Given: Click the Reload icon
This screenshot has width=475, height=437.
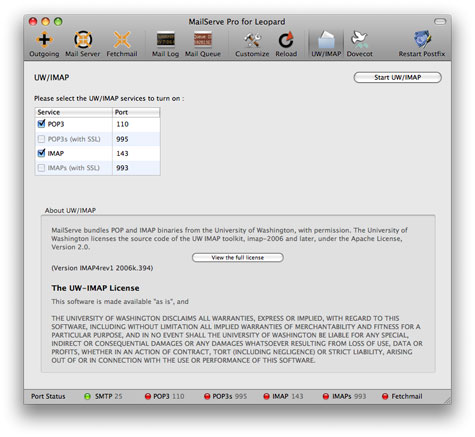Looking at the screenshot, I should click(286, 44).
